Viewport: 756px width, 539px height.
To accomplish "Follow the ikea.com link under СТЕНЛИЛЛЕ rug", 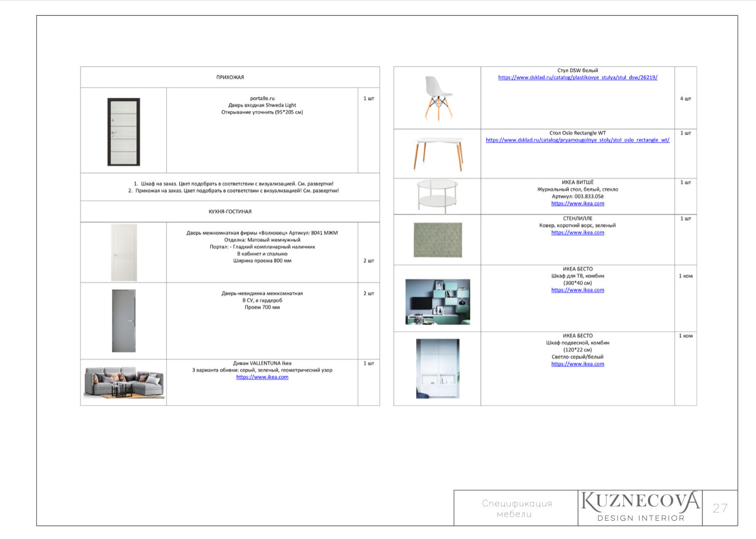I will pos(578,232).
